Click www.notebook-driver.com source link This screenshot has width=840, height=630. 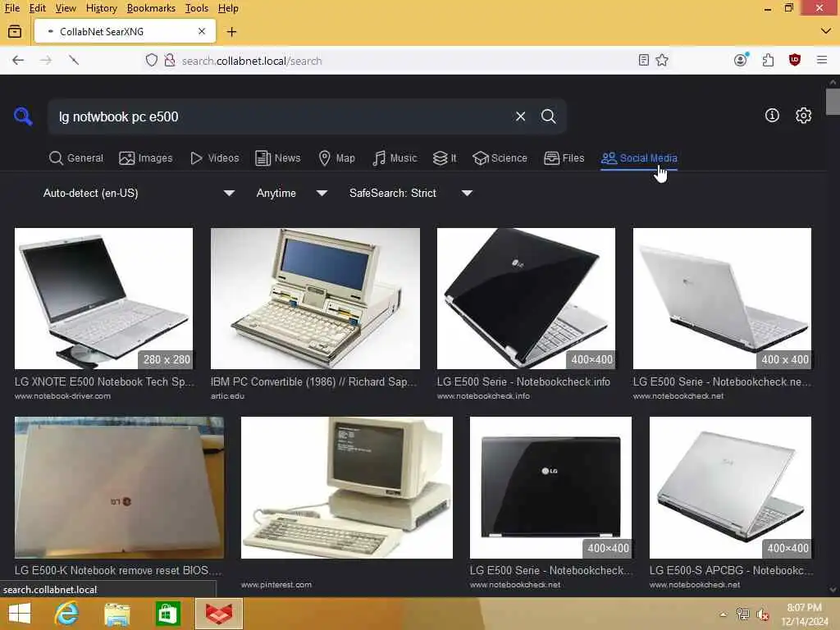(62, 396)
